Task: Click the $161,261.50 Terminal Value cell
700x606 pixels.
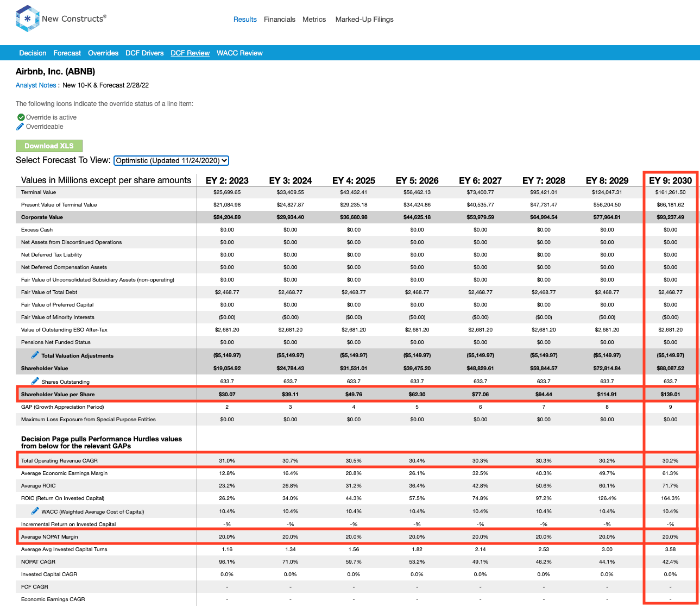Action: pyautogui.click(x=671, y=192)
